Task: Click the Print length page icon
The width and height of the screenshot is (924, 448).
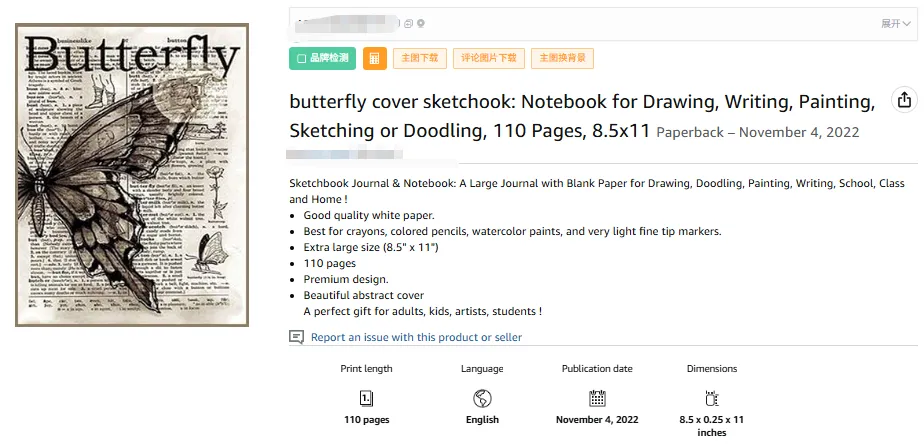Action: point(366,398)
